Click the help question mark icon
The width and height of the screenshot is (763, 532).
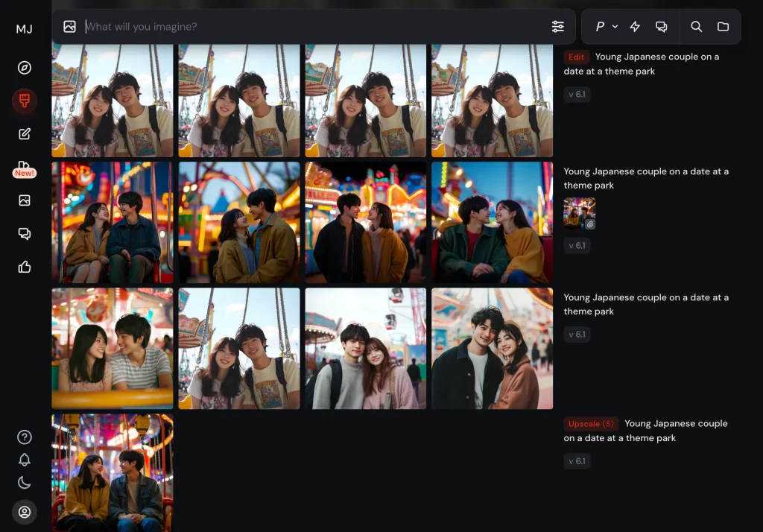[x=25, y=437]
